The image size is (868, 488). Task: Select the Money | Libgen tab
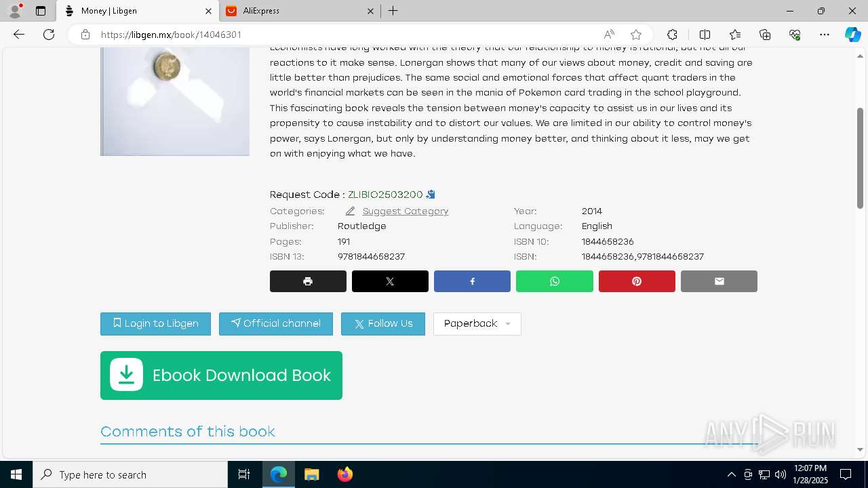click(x=138, y=11)
